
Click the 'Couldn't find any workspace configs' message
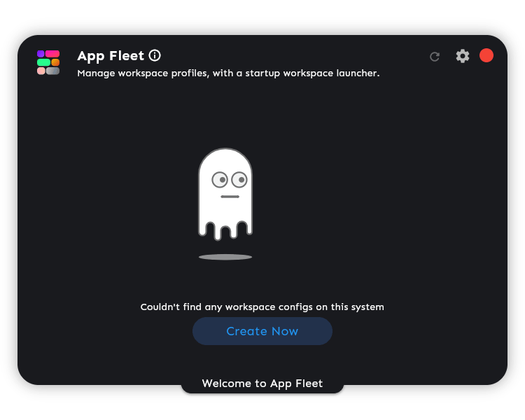click(x=262, y=307)
